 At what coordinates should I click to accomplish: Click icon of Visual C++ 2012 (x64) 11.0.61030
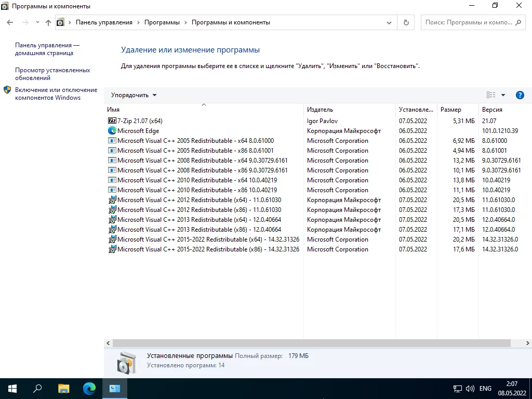coord(112,200)
